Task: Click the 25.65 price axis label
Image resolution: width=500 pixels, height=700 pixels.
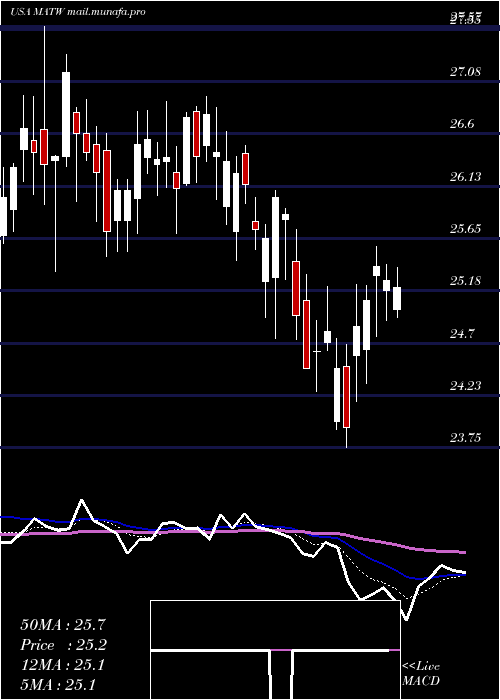Action: coord(465,229)
